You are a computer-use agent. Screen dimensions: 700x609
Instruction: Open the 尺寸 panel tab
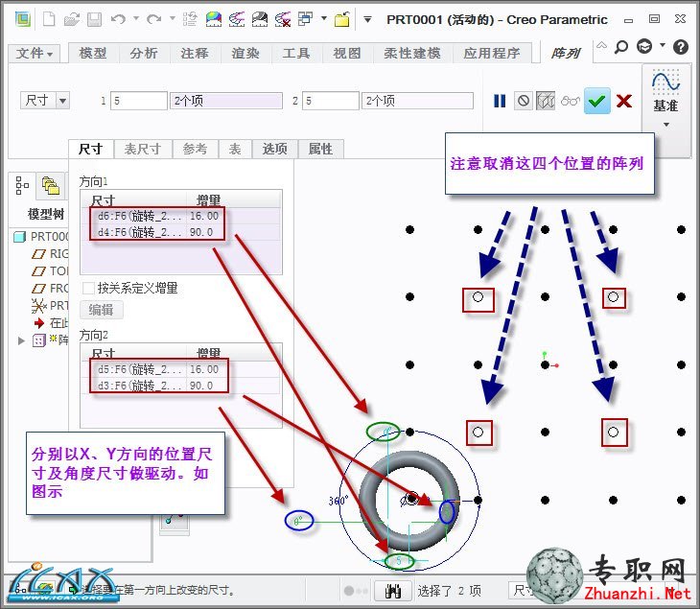tap(91, 149)
